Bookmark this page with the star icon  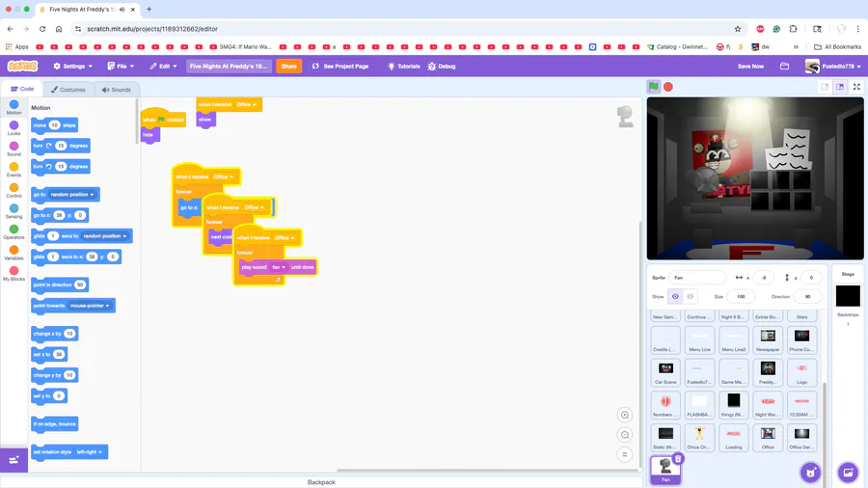pyautogui.click(x=738, y=29)
